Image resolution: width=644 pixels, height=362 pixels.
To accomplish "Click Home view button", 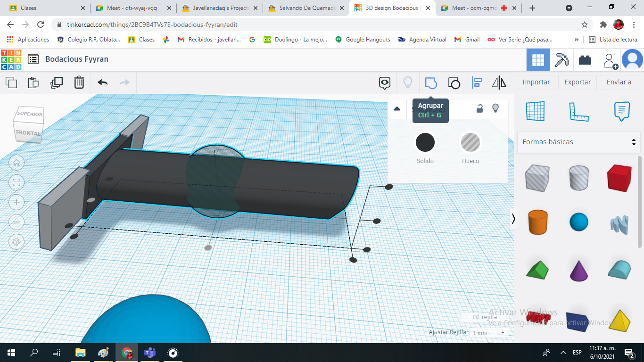I will click(16, 163).
